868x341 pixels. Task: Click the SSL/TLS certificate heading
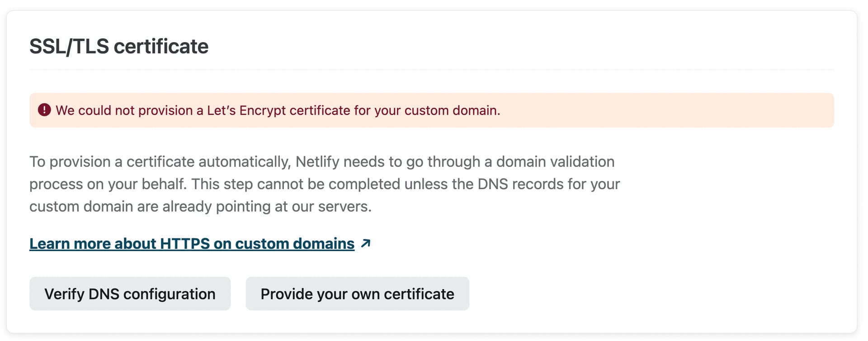click(x=119, y=46)
